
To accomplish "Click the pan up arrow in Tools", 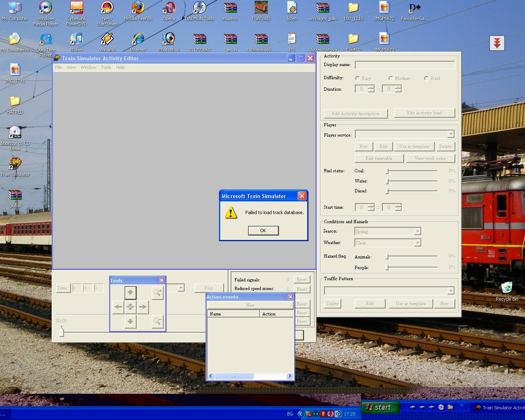I will [x=130, y=292].
